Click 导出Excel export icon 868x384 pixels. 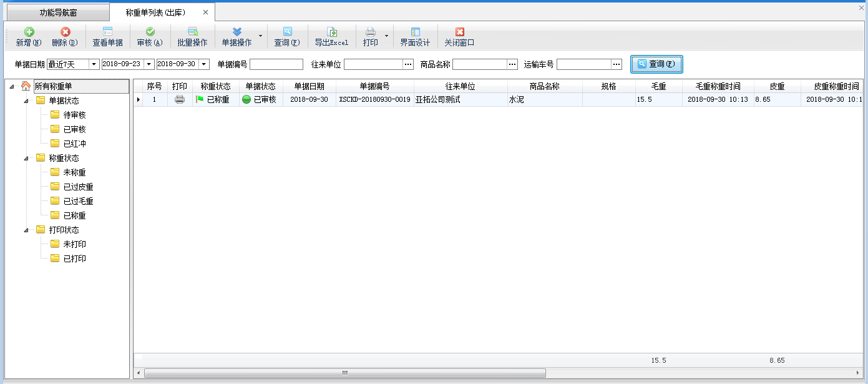point(331,32)
